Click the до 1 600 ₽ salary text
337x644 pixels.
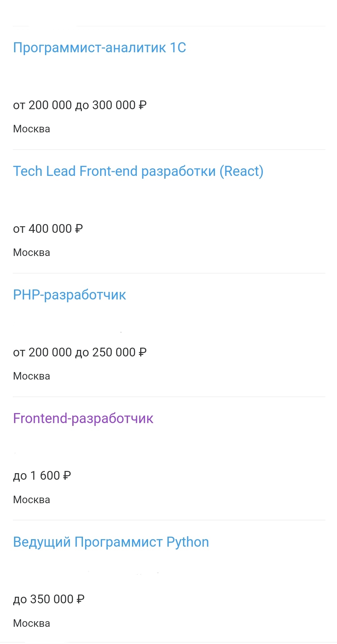pos(42,476)
